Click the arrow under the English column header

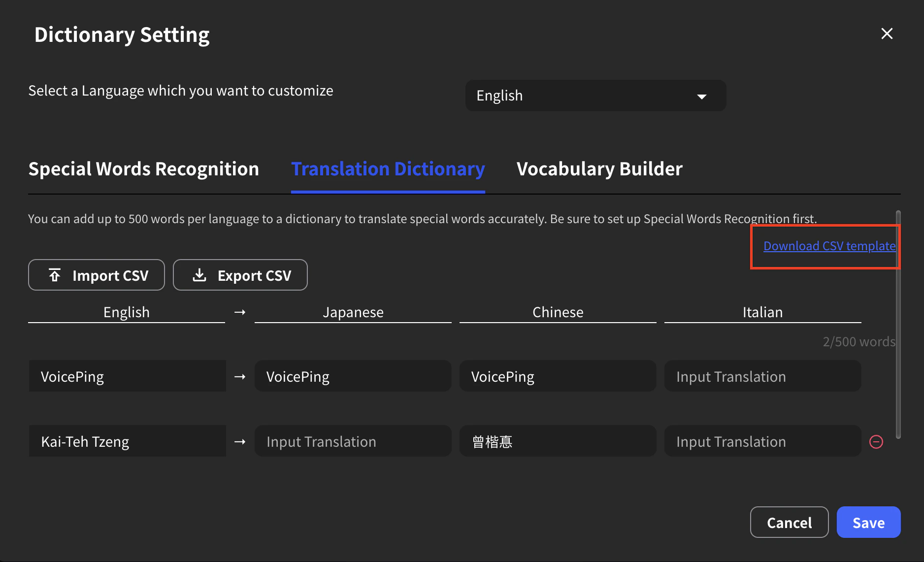[240, 312]
